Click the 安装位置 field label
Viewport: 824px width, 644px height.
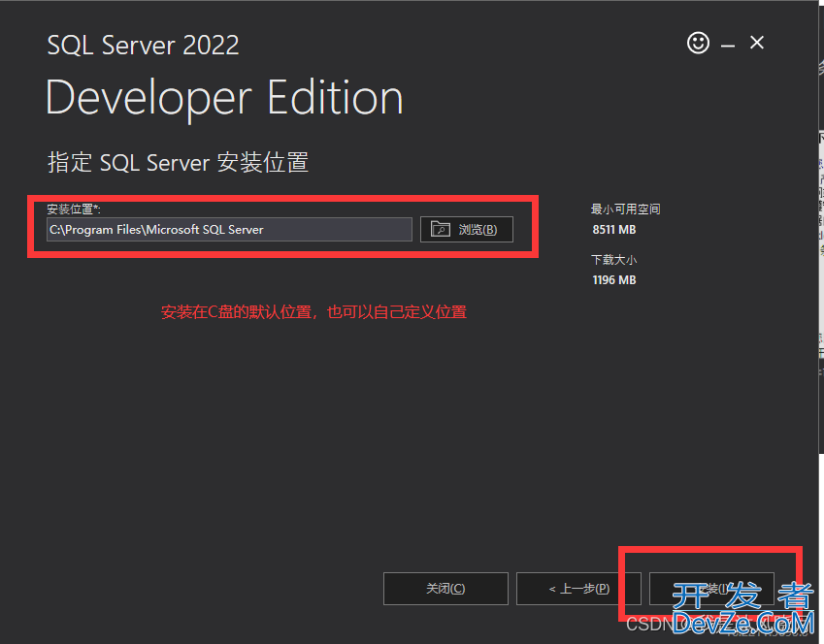tap(74, 209)
